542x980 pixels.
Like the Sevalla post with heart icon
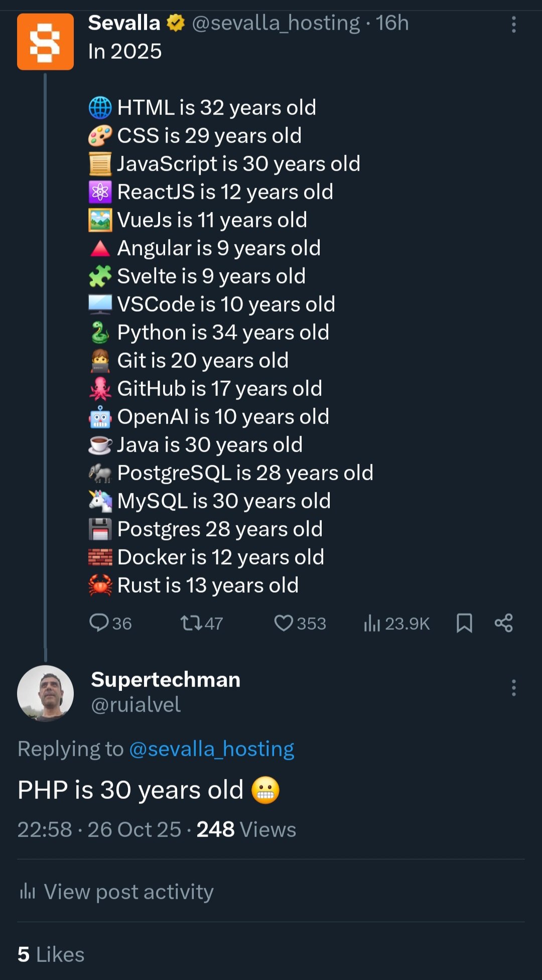(284, 623)
